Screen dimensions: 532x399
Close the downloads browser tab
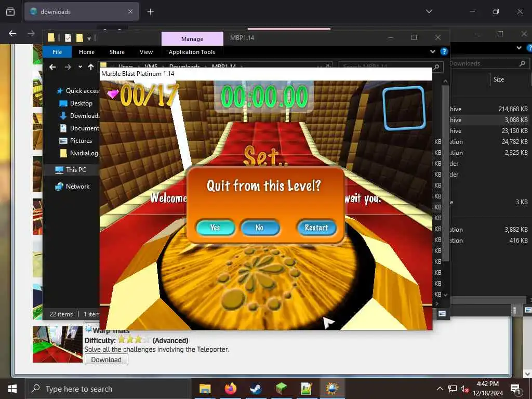pos(130,11)
